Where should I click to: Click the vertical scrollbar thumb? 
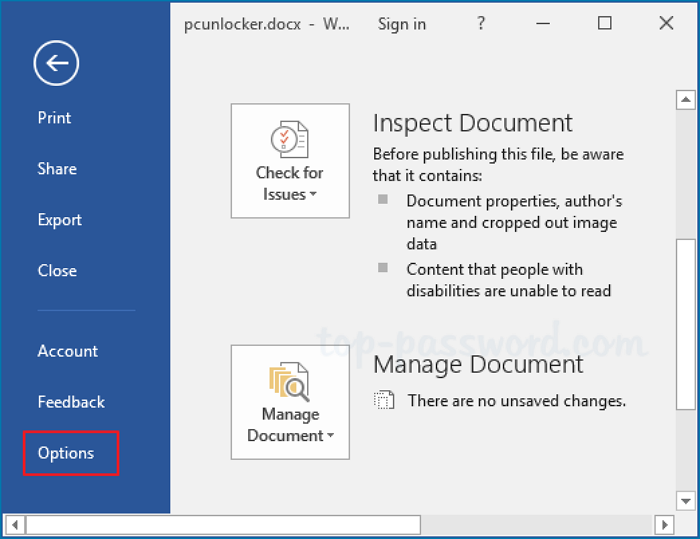686,325
